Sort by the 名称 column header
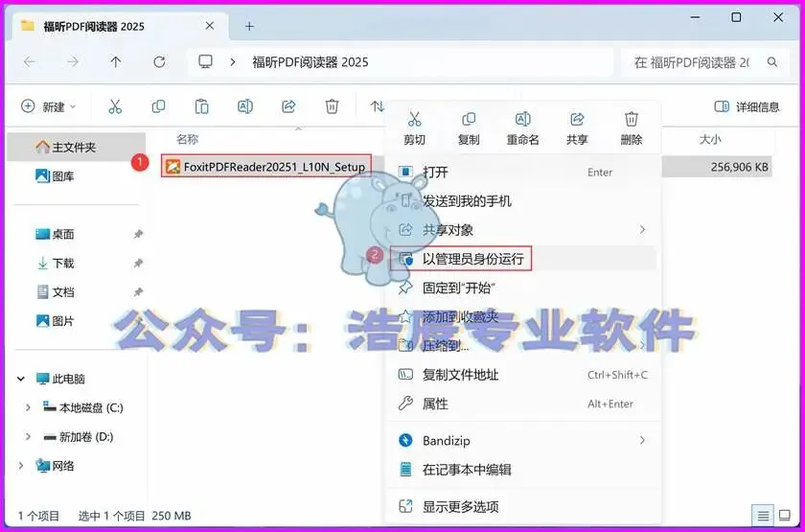The image size is (805, 532). 188,139
